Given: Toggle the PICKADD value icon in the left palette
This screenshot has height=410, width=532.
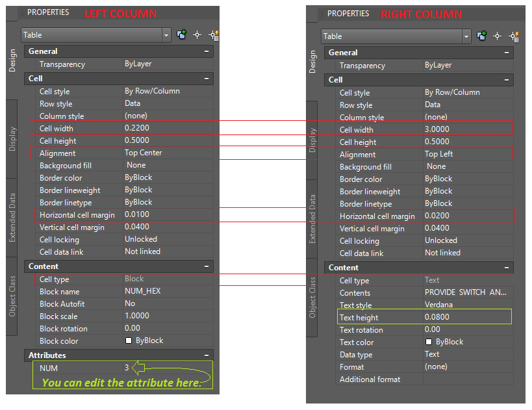Looking at the screenshot, I should tap(182, 35).
